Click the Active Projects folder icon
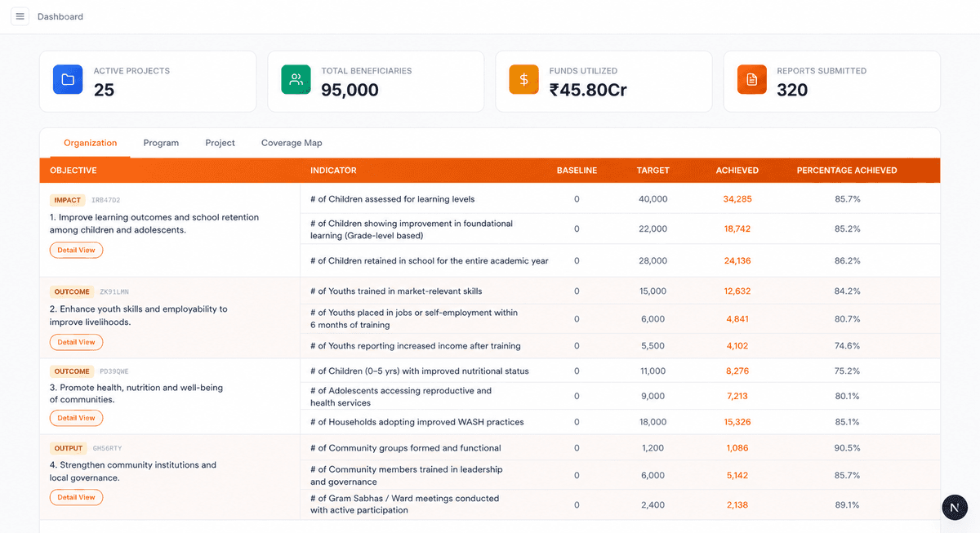The height and width of the screenshot is (533, 980). (68, 79)
